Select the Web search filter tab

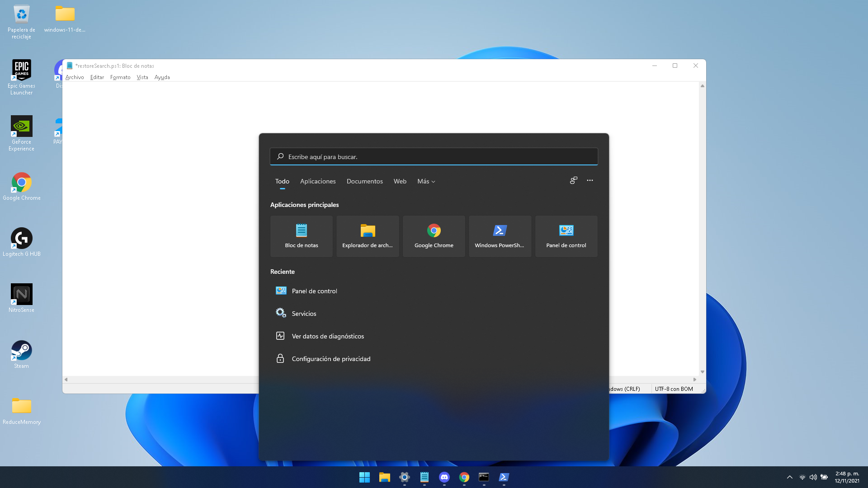(400, 181)
